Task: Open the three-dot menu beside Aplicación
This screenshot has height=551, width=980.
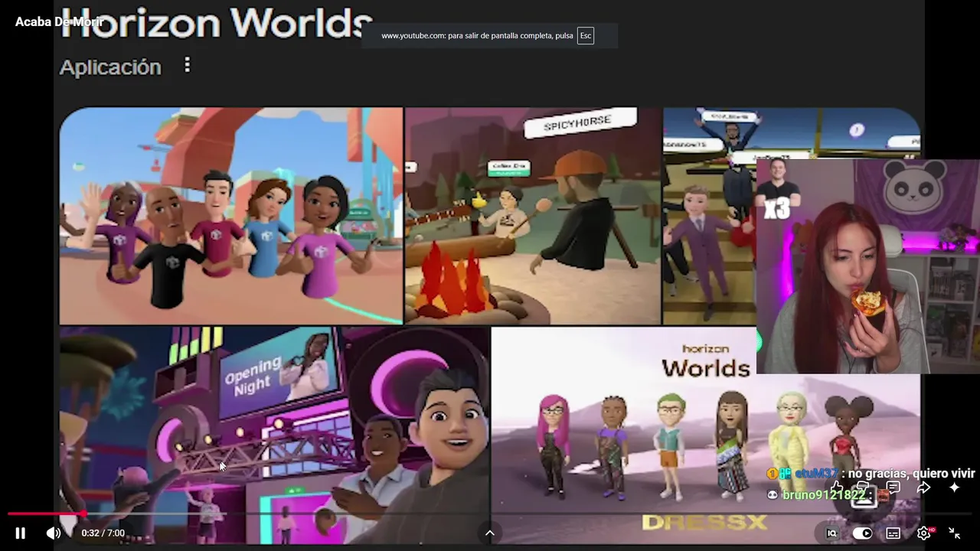Action: [x=188, y=66]
